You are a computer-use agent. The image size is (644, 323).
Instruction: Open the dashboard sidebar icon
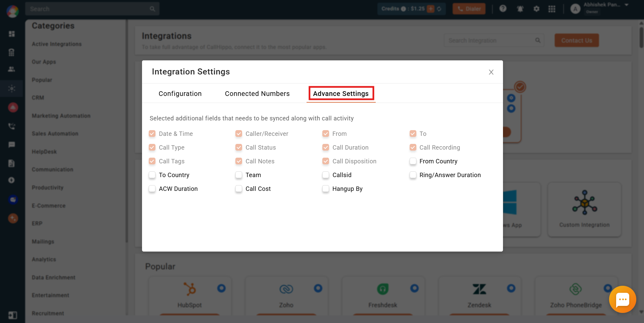point(12,34)
